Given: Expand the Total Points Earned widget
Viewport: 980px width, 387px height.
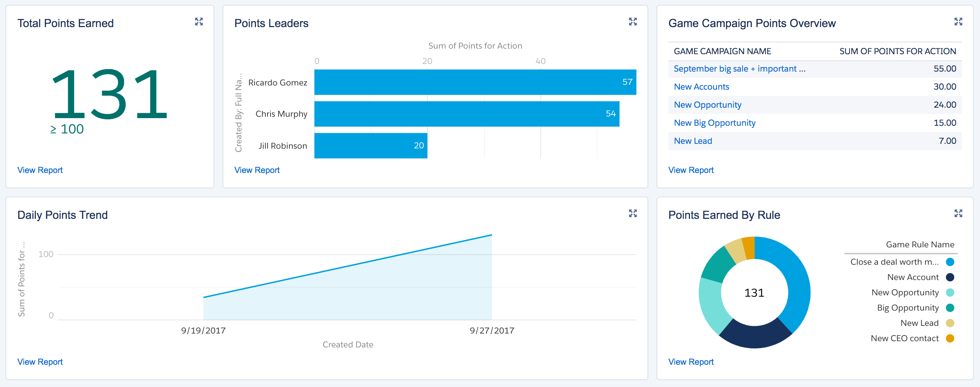Looking at the screenshot, I should [x=199, y=22].
